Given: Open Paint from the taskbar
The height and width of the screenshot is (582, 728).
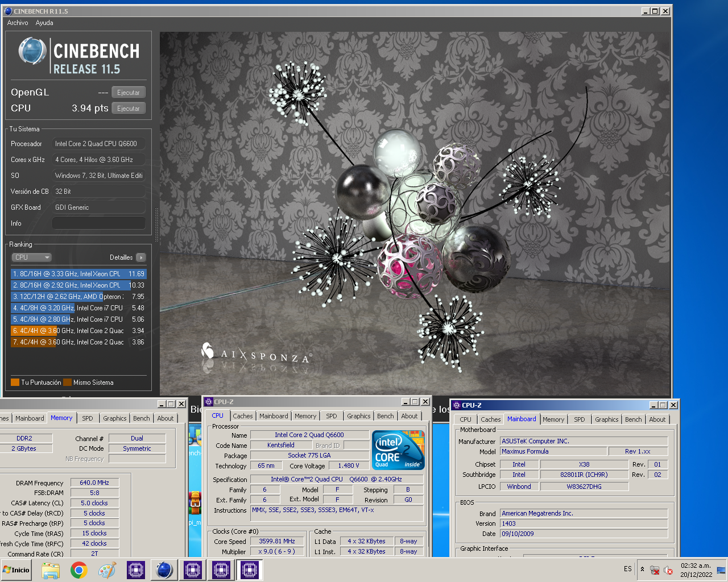Looking at the screenshot, I should tap(107, 570).
